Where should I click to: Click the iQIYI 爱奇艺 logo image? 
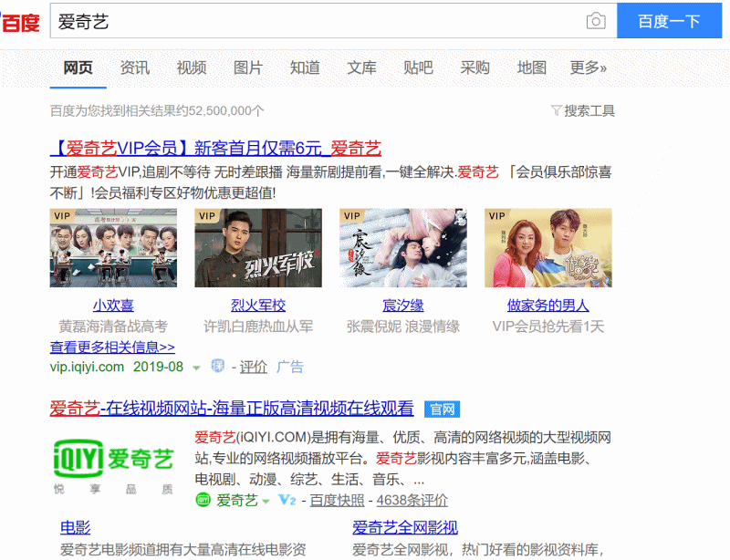pyautogui.click(x=113, y=466)
